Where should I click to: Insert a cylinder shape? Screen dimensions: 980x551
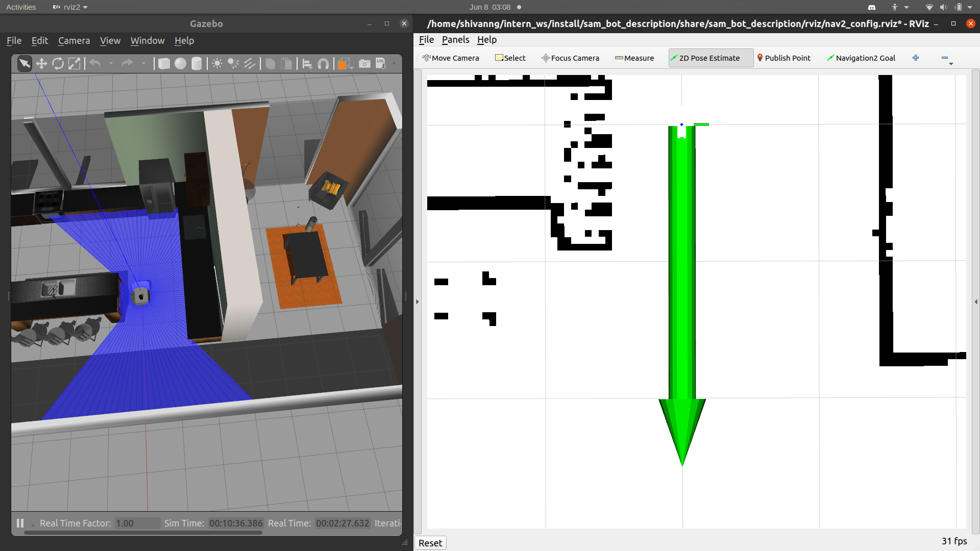pos(197,63)
